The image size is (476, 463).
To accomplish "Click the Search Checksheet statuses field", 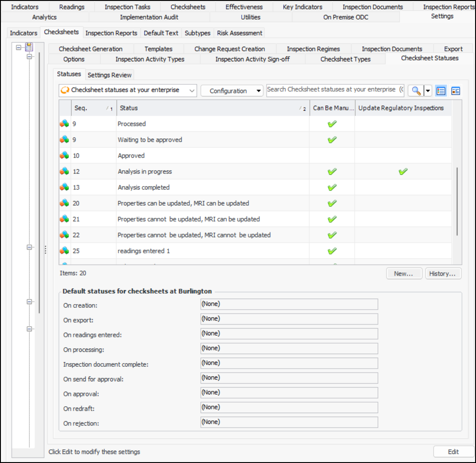I will click(x=335, y=90).
